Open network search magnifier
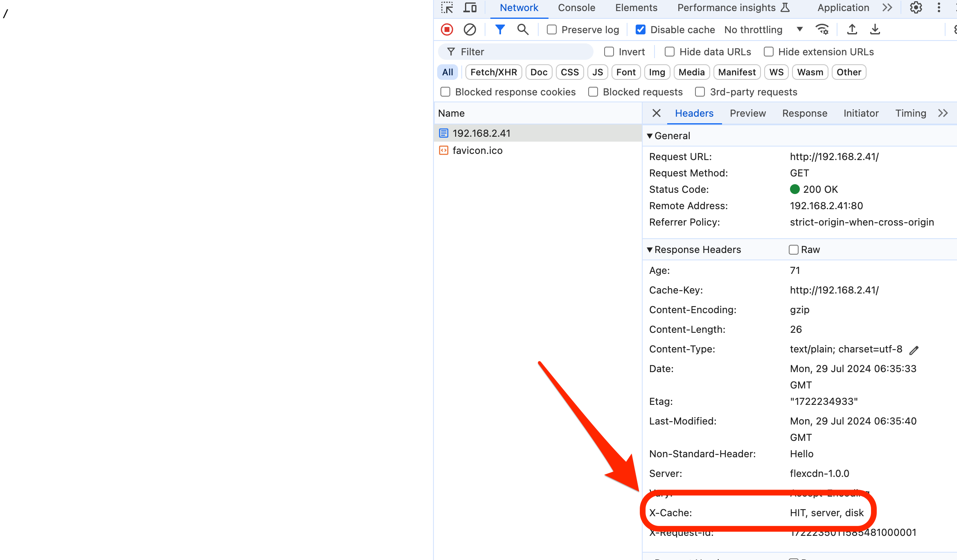 click(523, 29)
